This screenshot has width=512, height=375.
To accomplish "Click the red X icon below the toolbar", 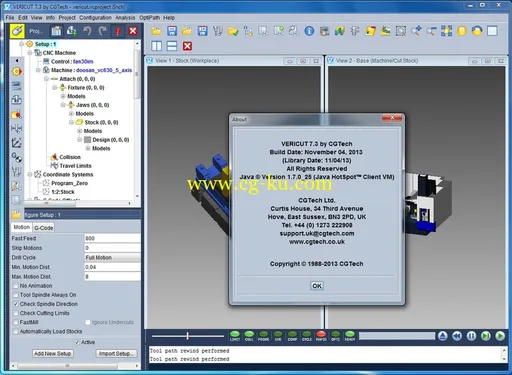I will pyautogui.click(x=187, y=46).
